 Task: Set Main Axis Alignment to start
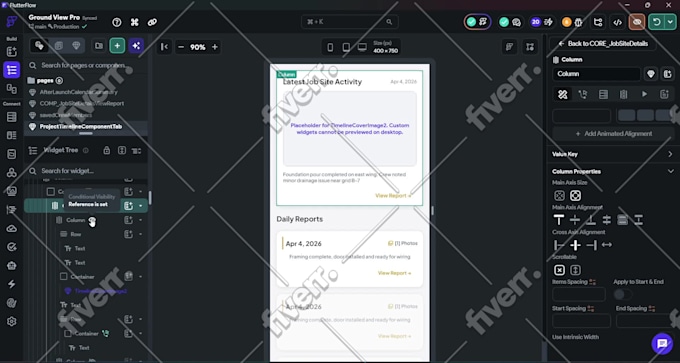click(x=559, y=220)
